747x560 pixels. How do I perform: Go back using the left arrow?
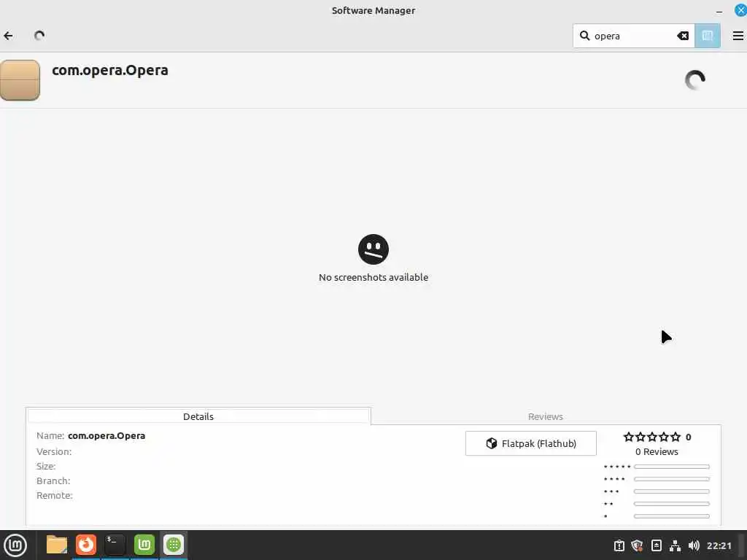click(8, 36)
